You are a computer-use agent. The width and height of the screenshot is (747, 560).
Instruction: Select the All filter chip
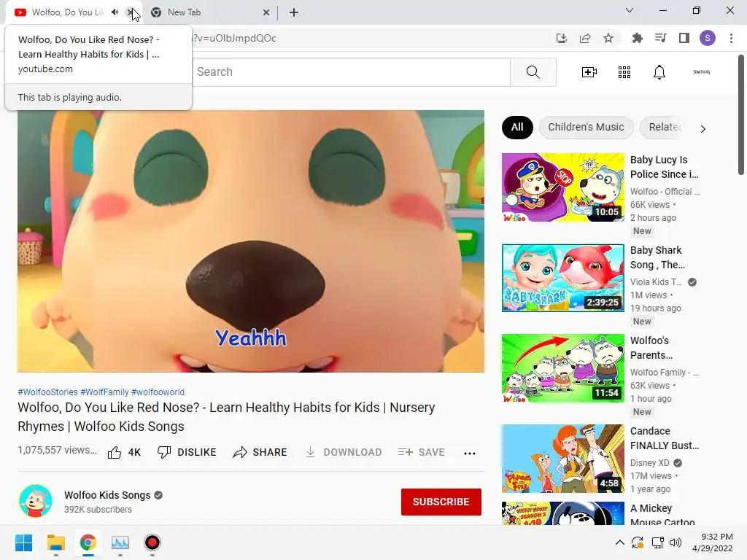(x=517, y=127)
